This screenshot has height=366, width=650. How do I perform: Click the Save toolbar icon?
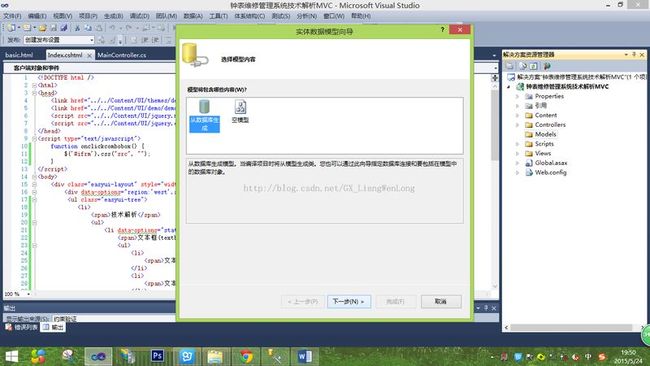[x=53, y=28]
